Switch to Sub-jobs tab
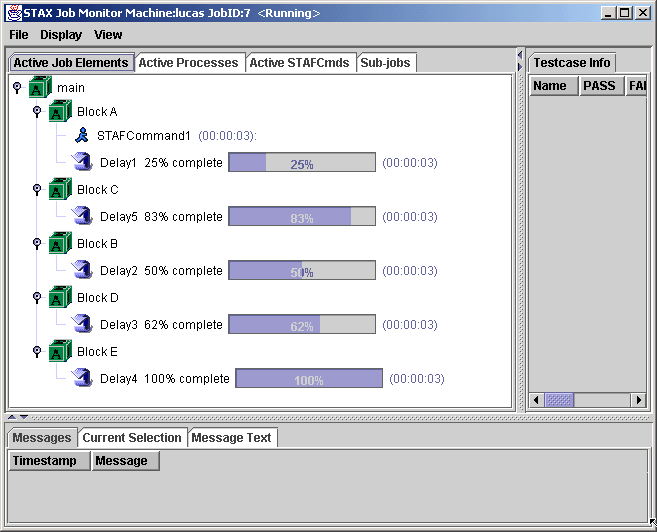Image resolution: width=657 pixels, height=532 pixels. point(385,62)
